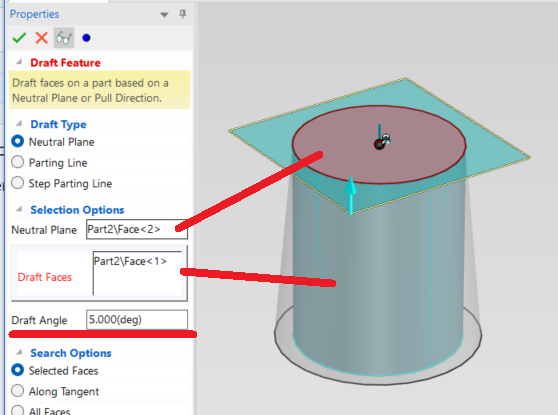Cancel draft with red X icon
The width and height of the screenshot is (558, 415).
(42, 38)
